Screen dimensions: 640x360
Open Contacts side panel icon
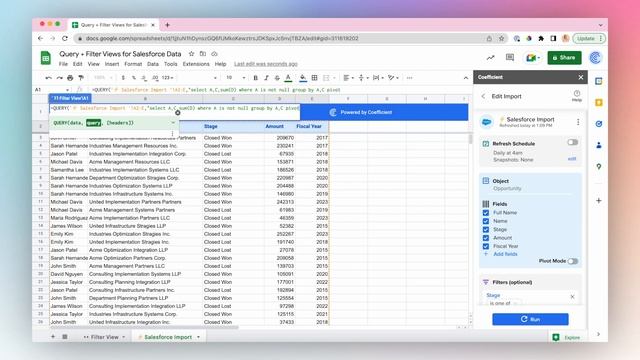[x=599, y=145]
